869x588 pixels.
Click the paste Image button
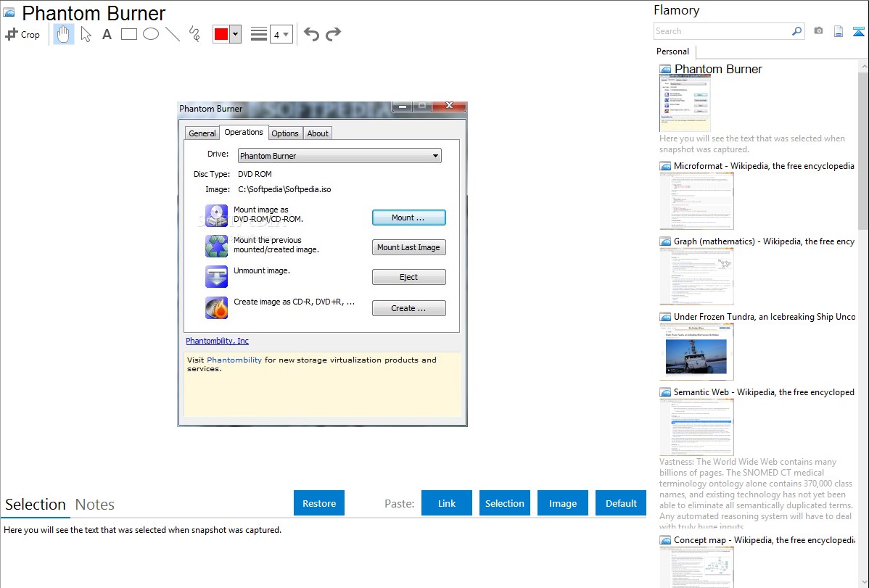tap(562, 503)
